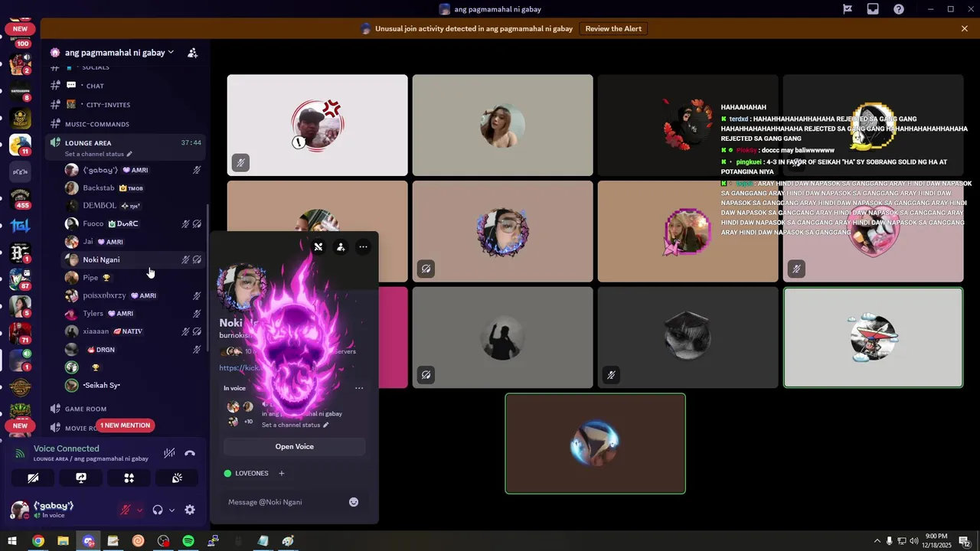Edit channel status pencil under LOUNGE AREA

[x=129, y=154]
